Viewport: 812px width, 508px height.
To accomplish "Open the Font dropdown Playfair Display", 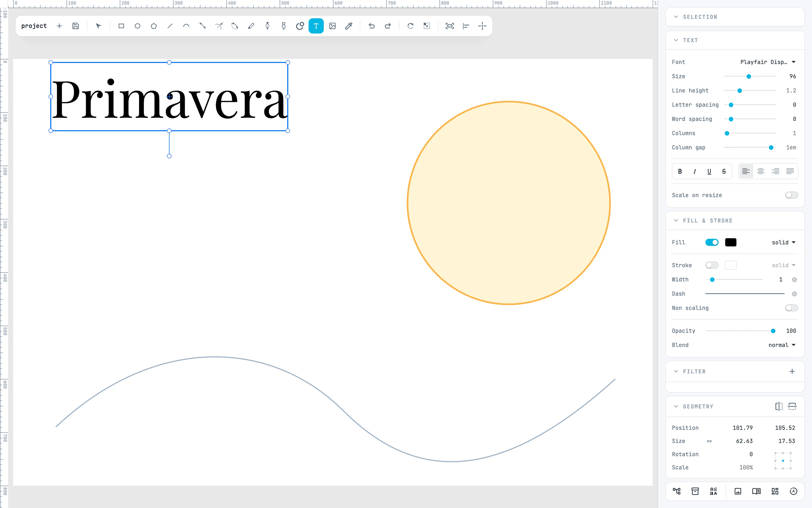I will click(768, 62).
